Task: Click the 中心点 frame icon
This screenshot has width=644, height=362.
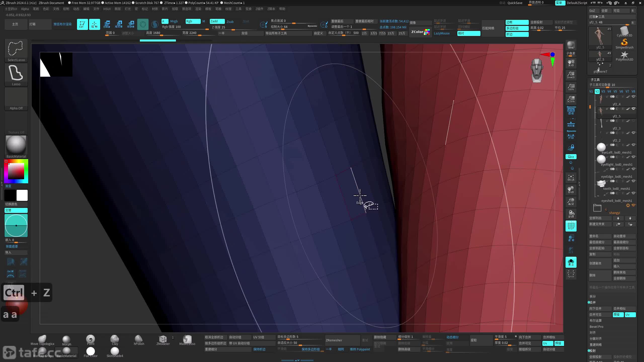Action: (x=571, y=177)
